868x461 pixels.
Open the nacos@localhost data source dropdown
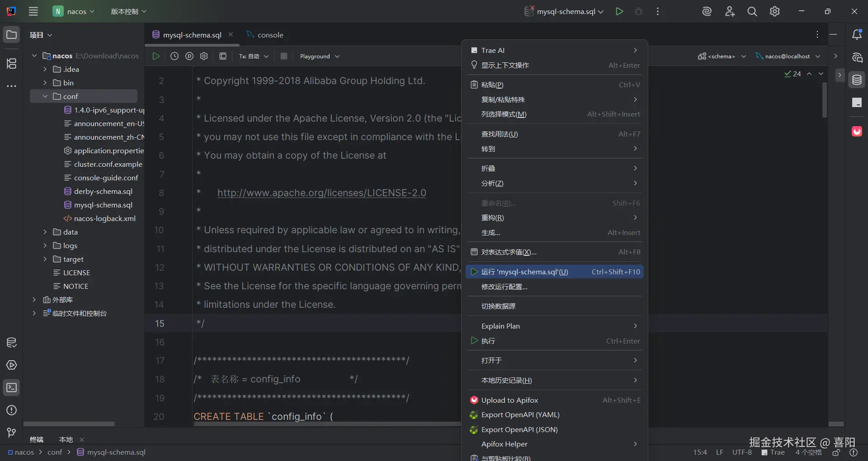[x=788, y=56]
